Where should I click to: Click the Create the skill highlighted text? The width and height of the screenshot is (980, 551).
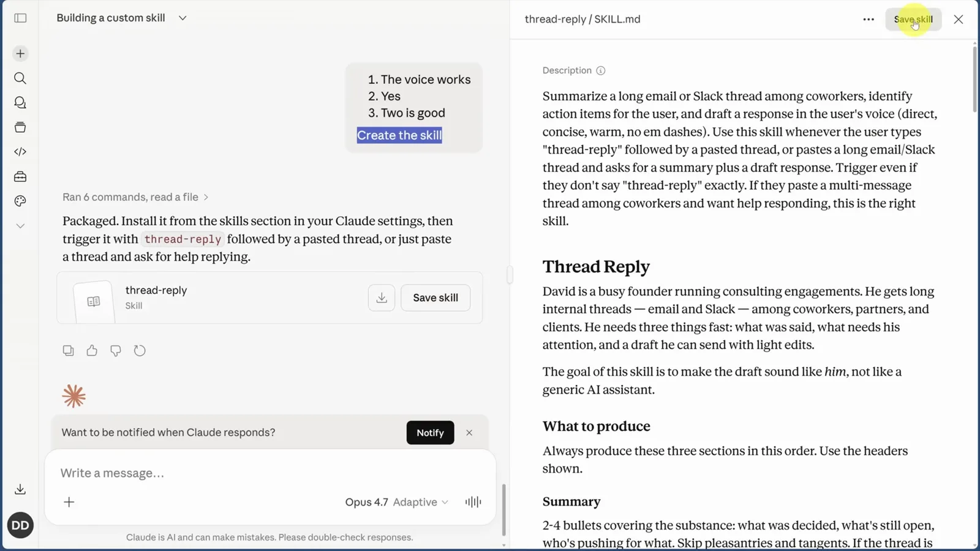399,135
